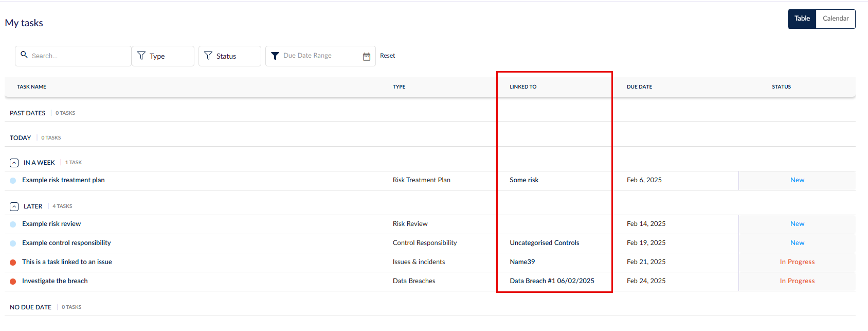Open Investigate the breach task
The height and width of the screenshot is (331, 868).
pos(55,281)
